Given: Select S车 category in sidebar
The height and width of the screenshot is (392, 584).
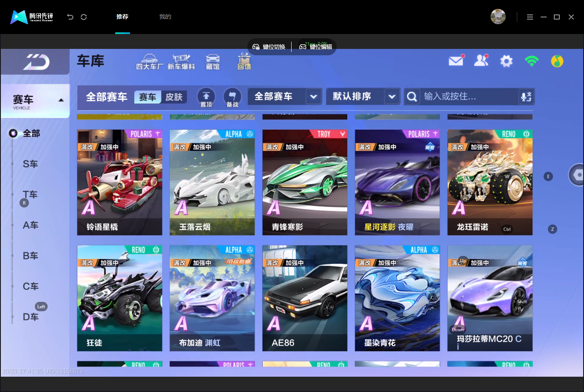Looking at the screenshot, I should [x=30, y=164].
